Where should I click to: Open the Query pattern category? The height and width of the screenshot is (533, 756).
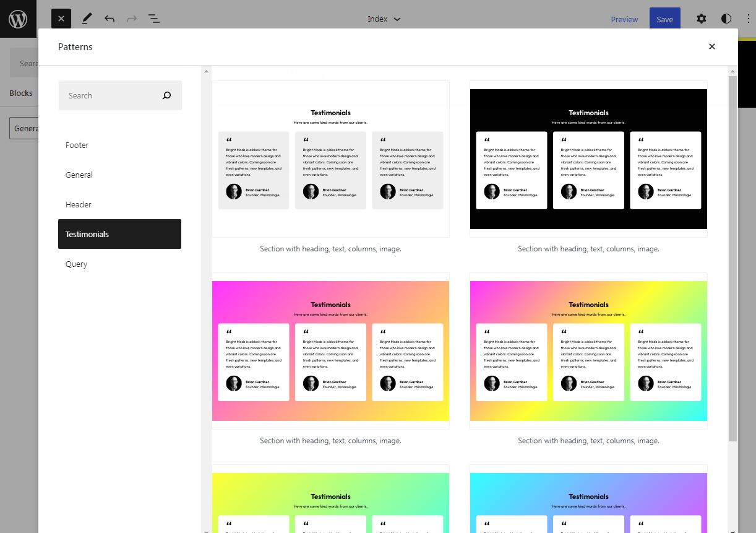[77, 264]
